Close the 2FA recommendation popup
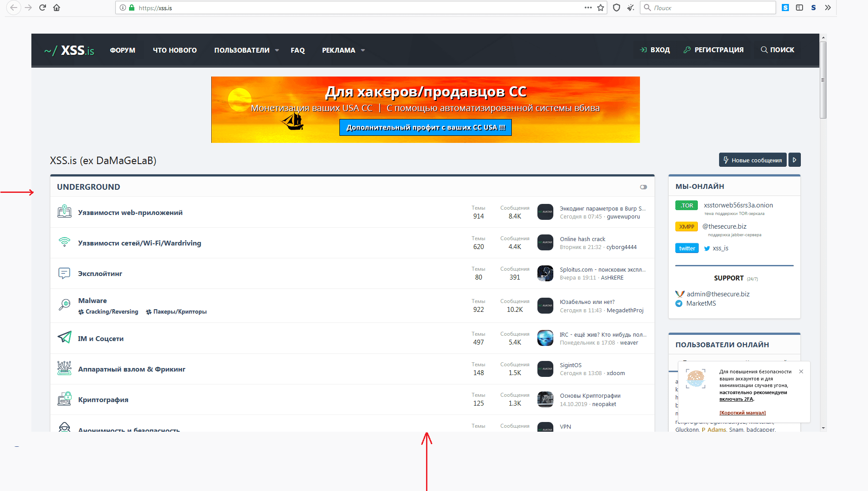 pyautogui.click(x=801, y=372)
